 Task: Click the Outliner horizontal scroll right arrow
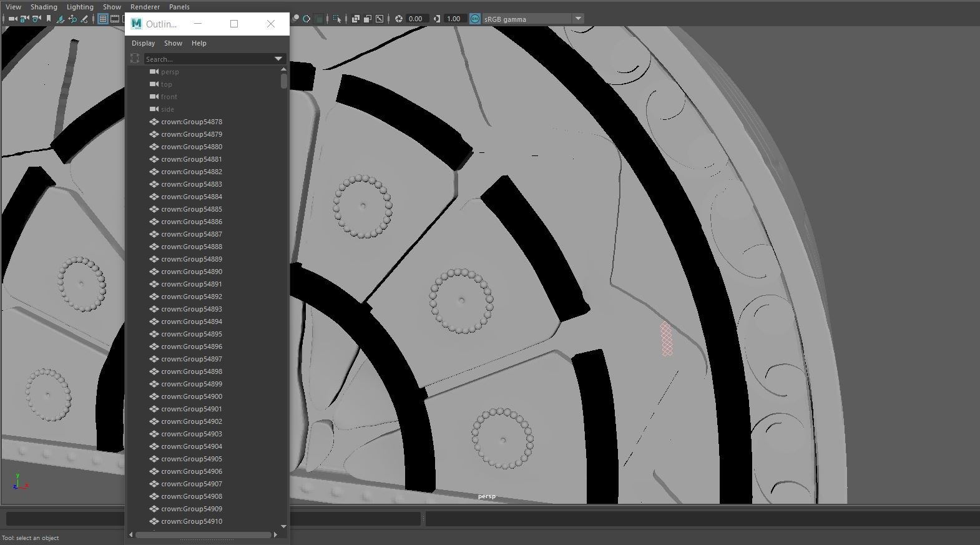(x=275, y=534)
